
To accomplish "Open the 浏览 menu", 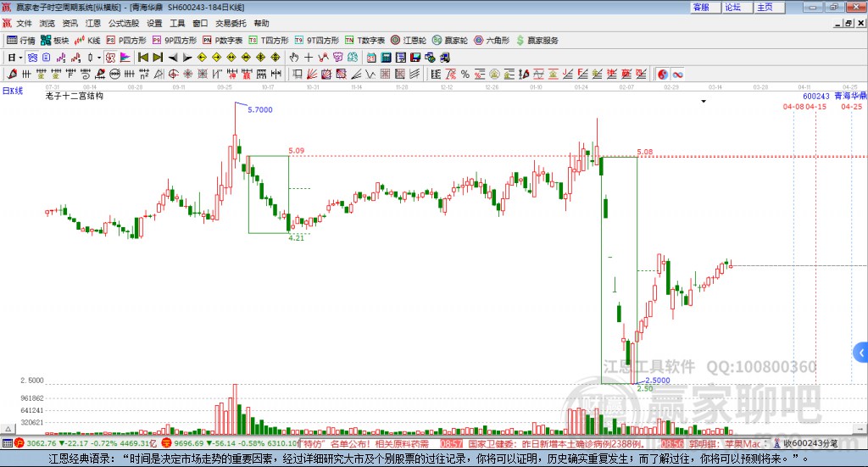I will (x=47, y=23).
